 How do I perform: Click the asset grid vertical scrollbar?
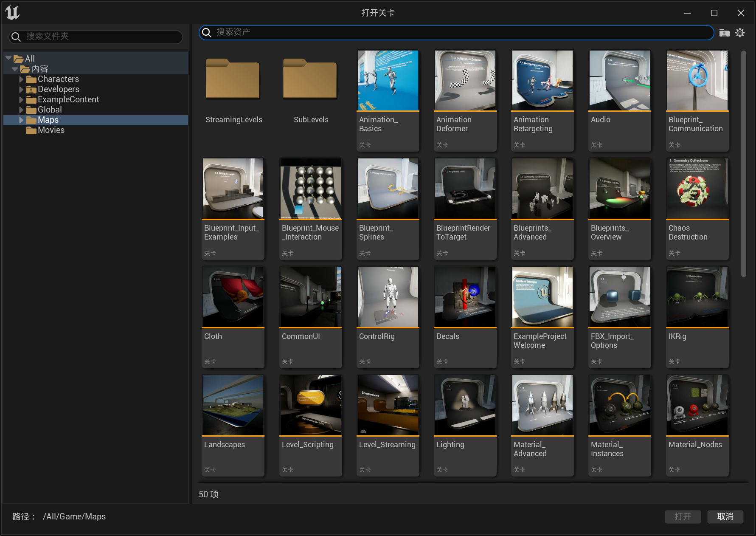[x=744, y=164]
